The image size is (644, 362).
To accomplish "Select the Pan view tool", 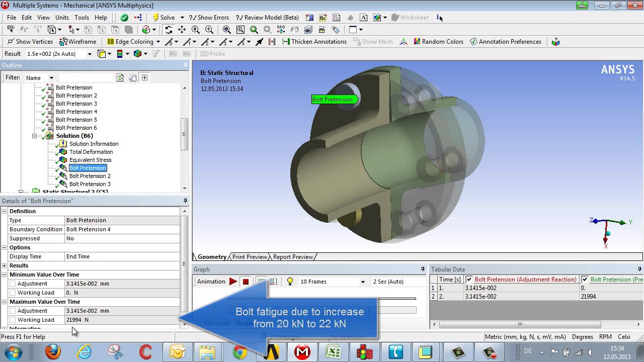I will tap(182, 30).
